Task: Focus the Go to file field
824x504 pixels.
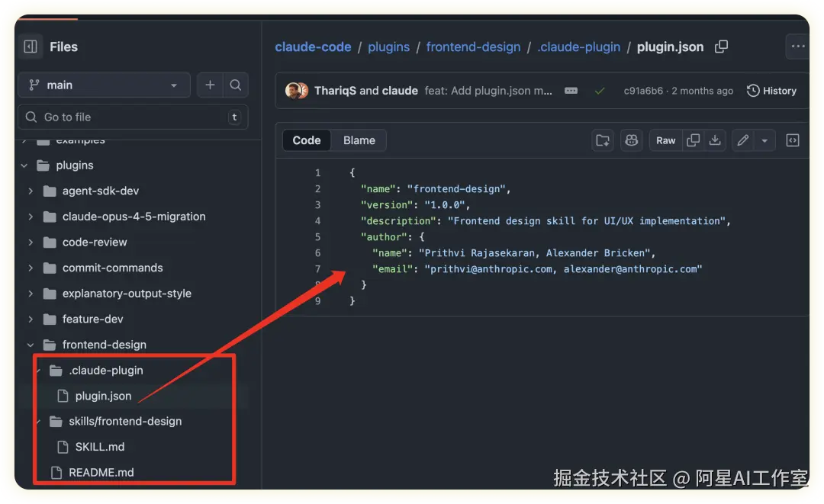Action: point(133,117)
